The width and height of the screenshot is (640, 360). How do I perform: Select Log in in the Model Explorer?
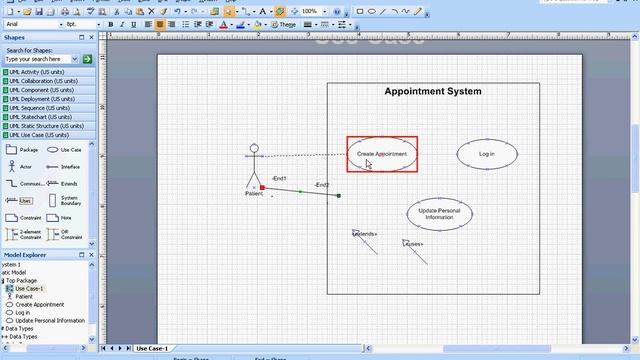pyautogui.click(x=22, y=313)
